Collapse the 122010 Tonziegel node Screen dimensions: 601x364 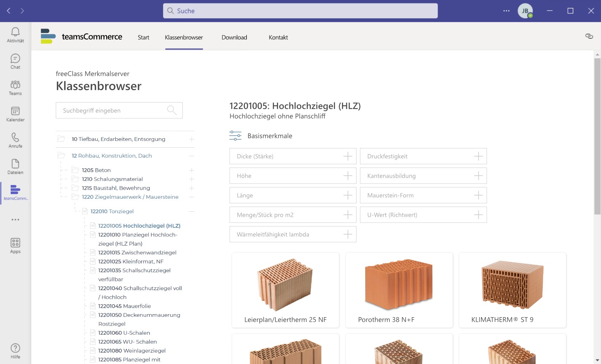(x=192, y=211)
